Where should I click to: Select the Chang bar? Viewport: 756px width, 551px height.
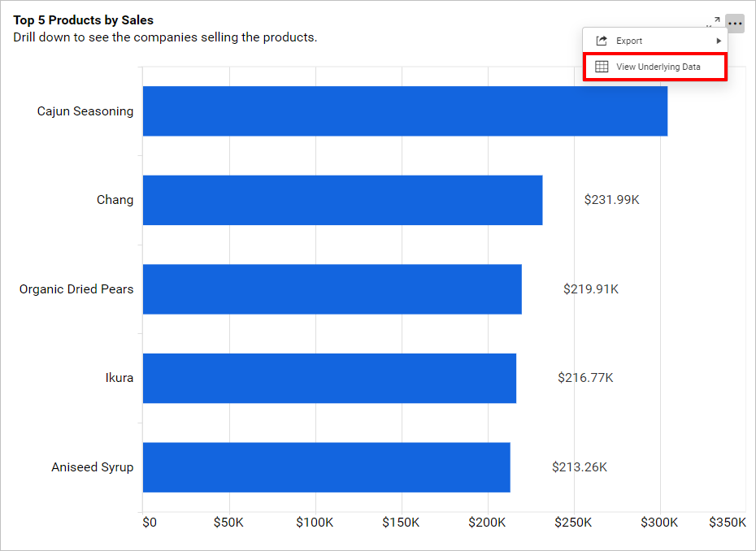pos(342,200)
